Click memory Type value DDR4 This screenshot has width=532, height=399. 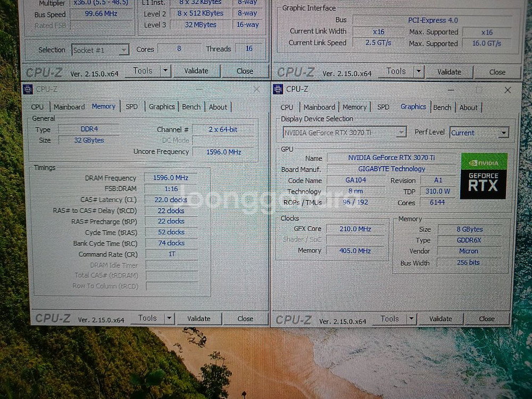pos(89,129)
